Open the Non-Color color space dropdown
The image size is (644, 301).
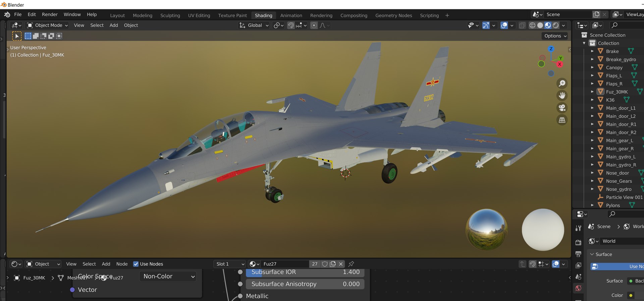coord(168,277)
